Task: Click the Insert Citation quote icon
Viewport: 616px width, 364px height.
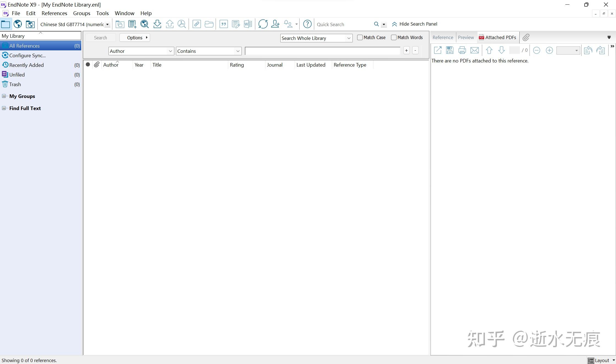Action: [x=224, y=24]
